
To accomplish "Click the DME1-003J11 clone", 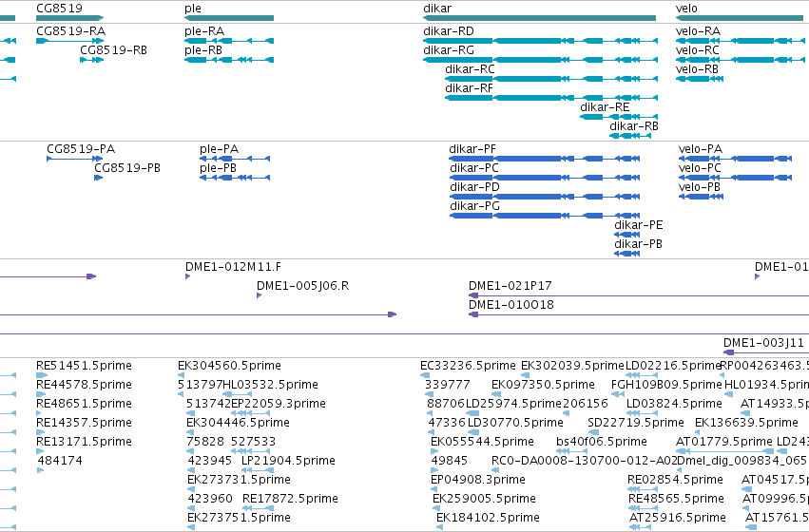I will 766,352.
